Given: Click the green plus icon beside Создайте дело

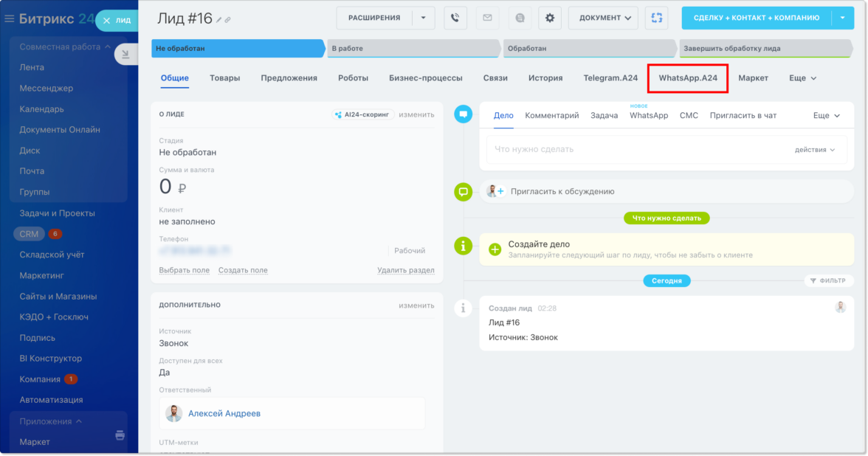Looking at the screenshot, I should pyautogui.click(x=495, y=249).
